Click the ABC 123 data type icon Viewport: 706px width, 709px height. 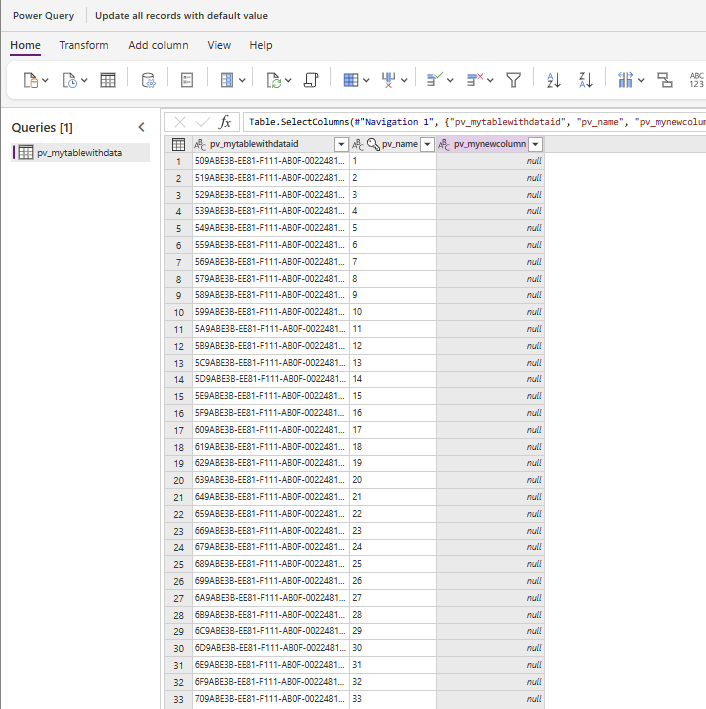697,80
